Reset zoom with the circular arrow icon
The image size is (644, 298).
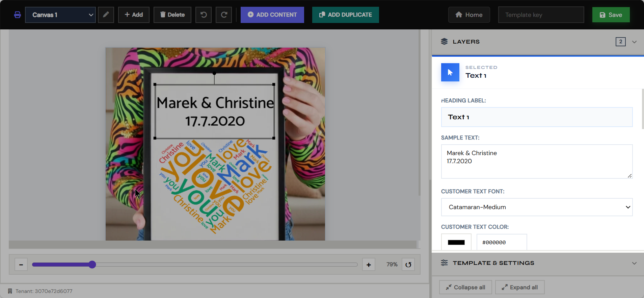(x=408, y=265)
